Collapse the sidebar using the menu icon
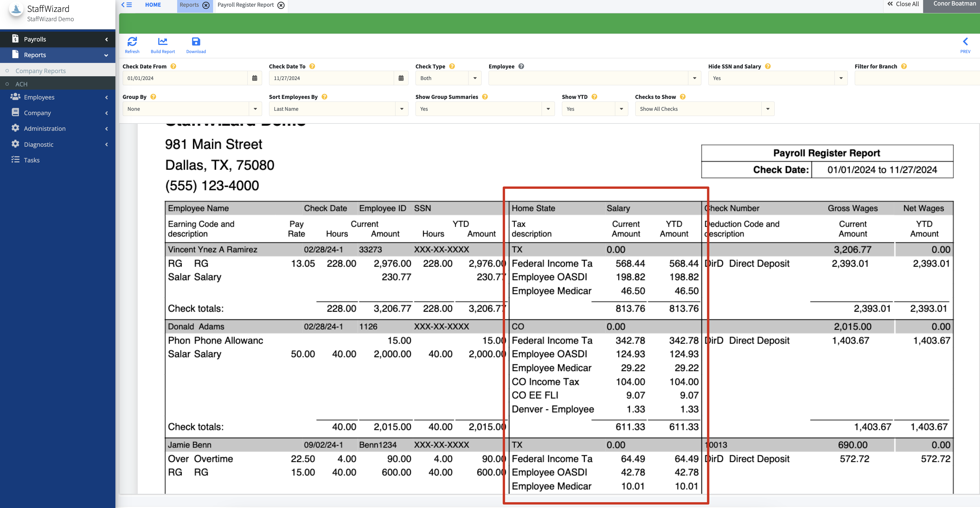Viewport: 980px width, 508px height. (x=127, y=5)
